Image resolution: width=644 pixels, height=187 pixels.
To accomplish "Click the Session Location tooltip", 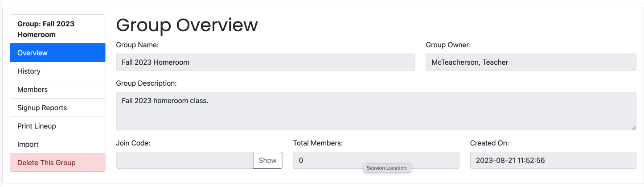I will pyautogui.click(x=387, y=168).
